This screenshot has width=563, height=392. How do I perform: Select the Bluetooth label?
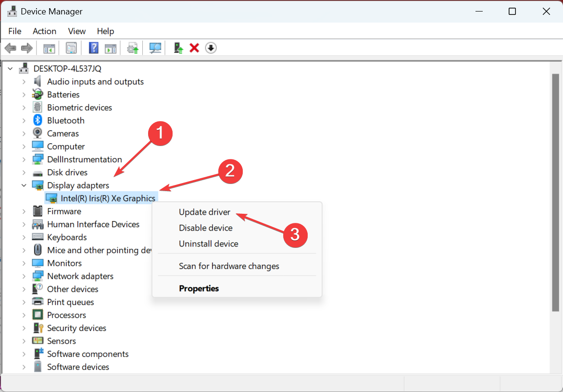(66, 121)
